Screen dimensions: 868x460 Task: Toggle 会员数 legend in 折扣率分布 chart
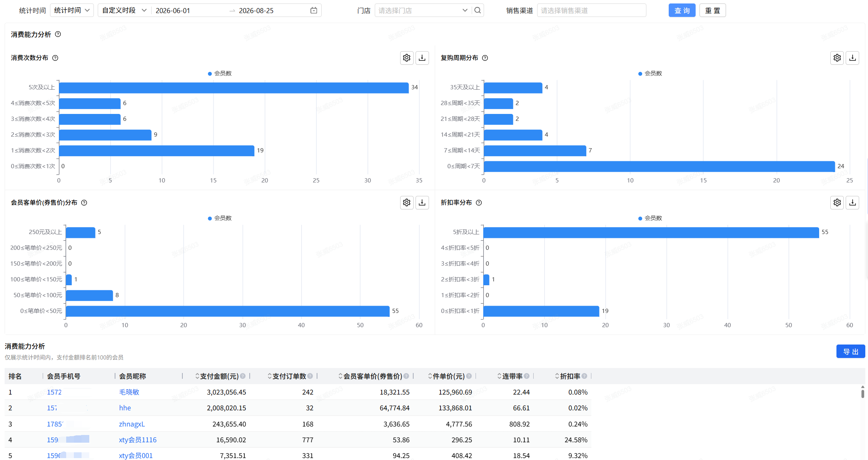coord(650,218)
